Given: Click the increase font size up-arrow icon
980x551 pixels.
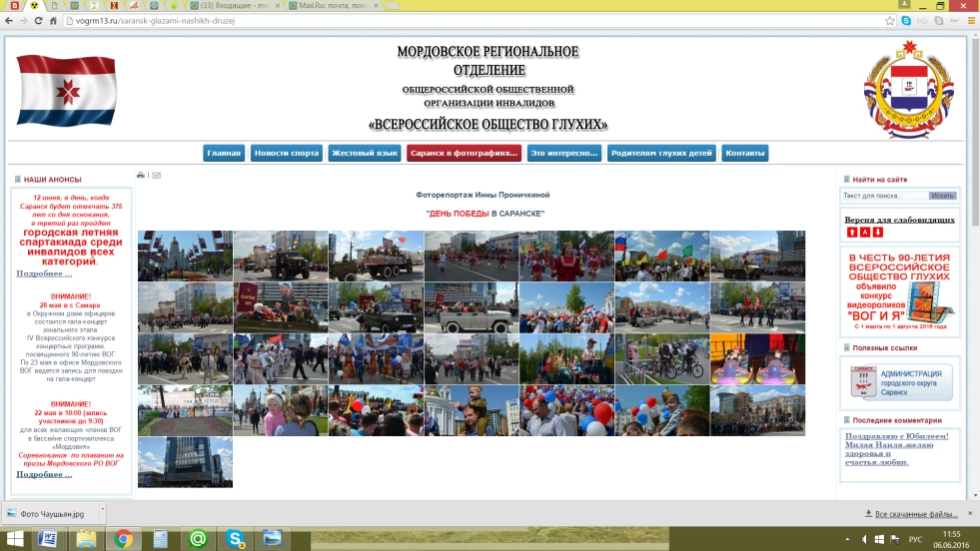Looking at the screenshot, I should coord(851,233).
